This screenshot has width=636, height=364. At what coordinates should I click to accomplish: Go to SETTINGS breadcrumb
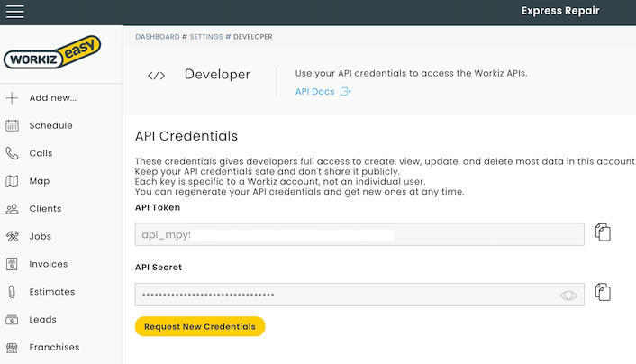pyautogui.click(x=206, y=37)
